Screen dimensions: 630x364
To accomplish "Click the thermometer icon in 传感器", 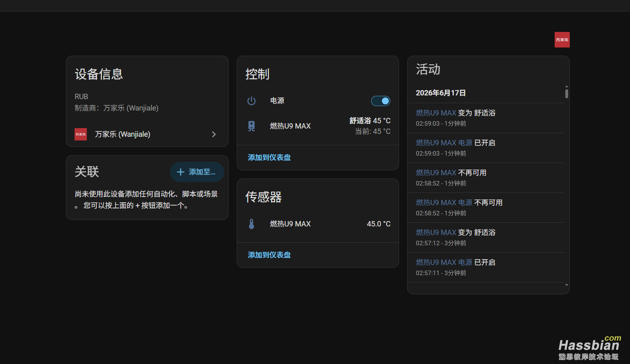I will [x=252, y=224].
